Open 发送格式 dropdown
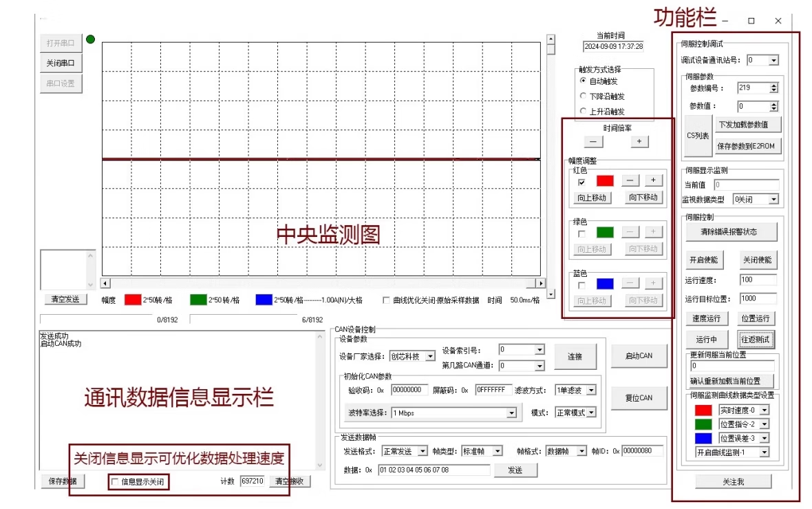 (423, 451)
